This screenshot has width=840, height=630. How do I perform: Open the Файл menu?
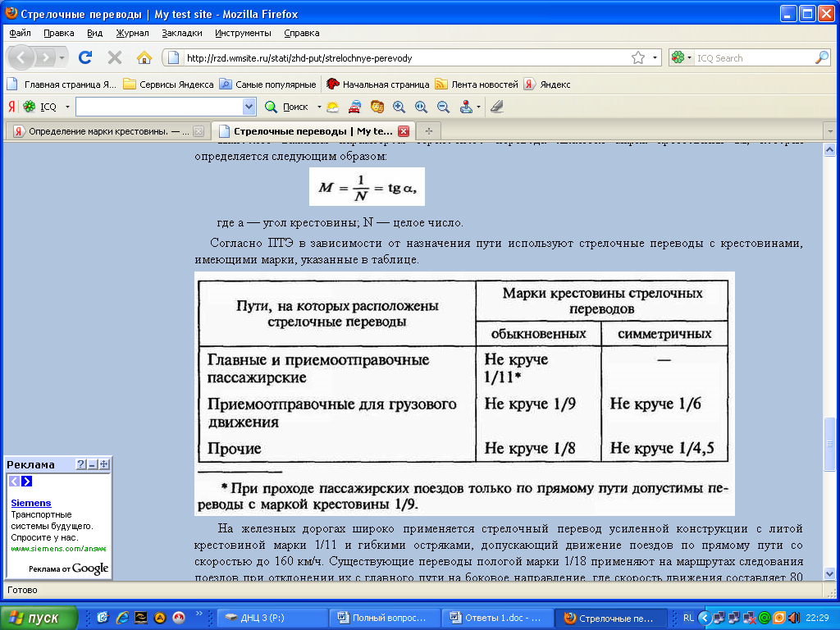coord(20,33)
